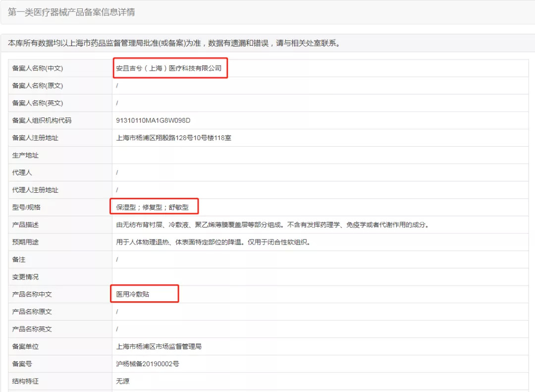
Task: Click the label 产品名称原文
Action: [x=32, y=312]
